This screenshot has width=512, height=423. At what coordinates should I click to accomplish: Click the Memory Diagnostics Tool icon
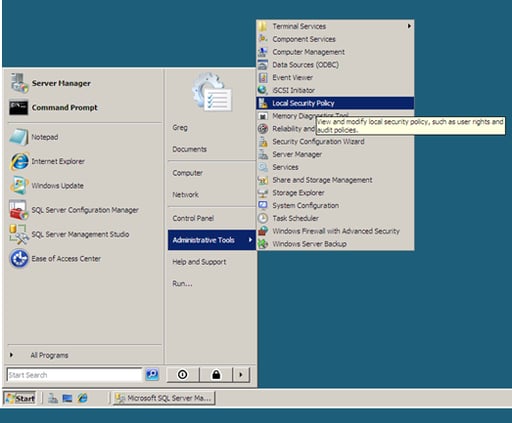coord(263,116)
